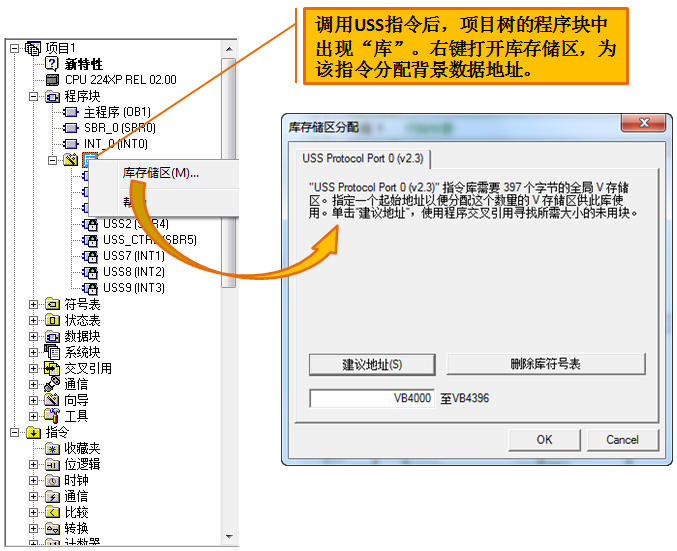Screen dimensions: 677x551
Task: Switch to USS Protocol Port 0 (v2.3) tab
Action: [x=363, y=158]
